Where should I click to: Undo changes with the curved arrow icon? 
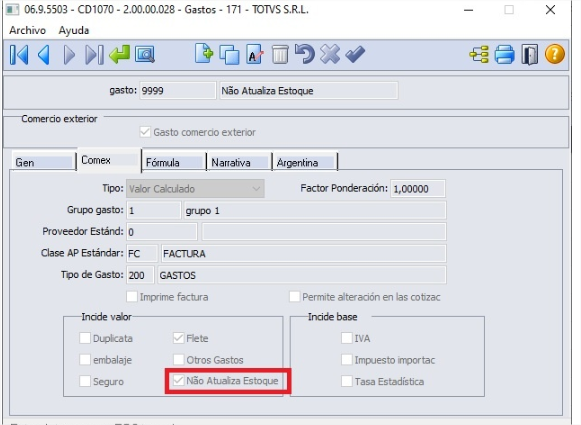pyautogui.click(x=305, y=54)
